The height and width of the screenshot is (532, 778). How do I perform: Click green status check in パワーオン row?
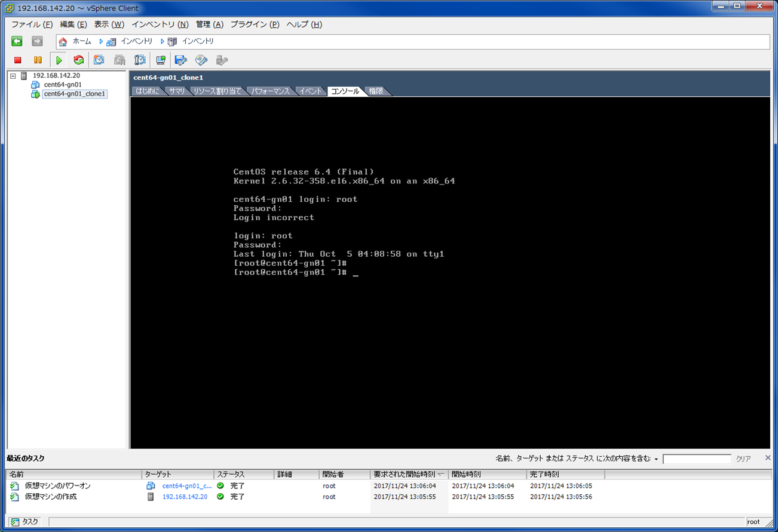pos(220,486)
